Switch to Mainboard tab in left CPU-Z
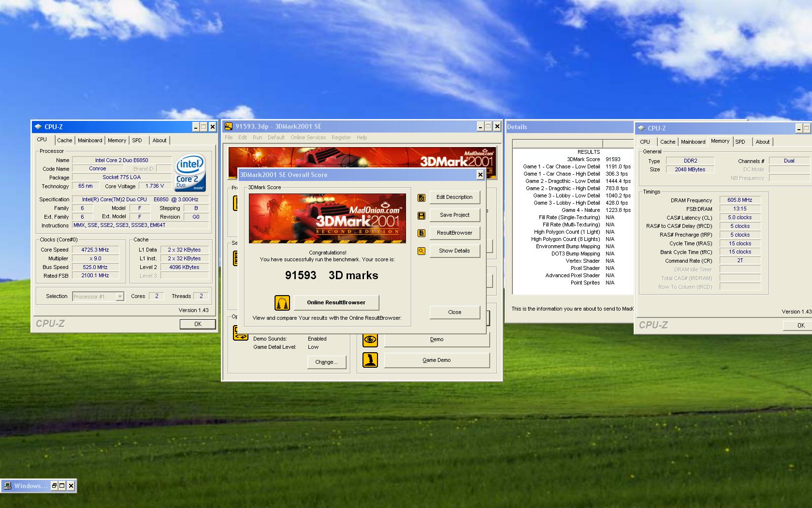812x508 pixels. pos(90,140)
